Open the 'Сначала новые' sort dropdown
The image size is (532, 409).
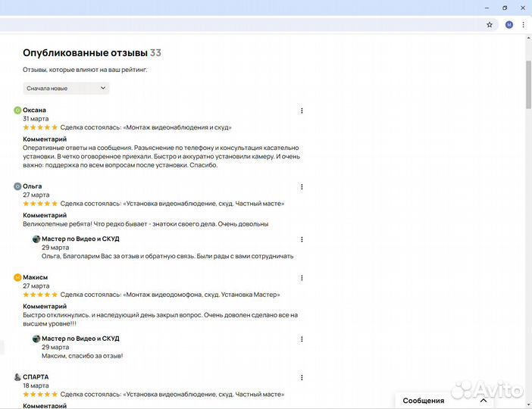[x=66, y=88]
